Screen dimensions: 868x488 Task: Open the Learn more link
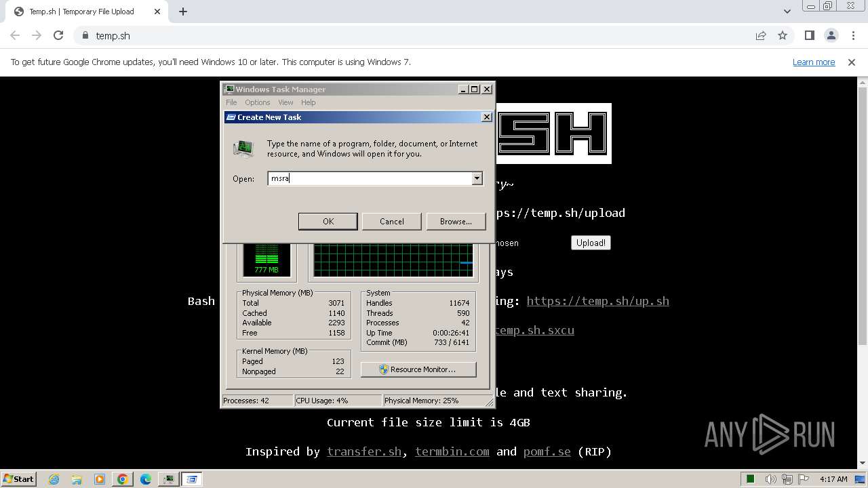814,62
